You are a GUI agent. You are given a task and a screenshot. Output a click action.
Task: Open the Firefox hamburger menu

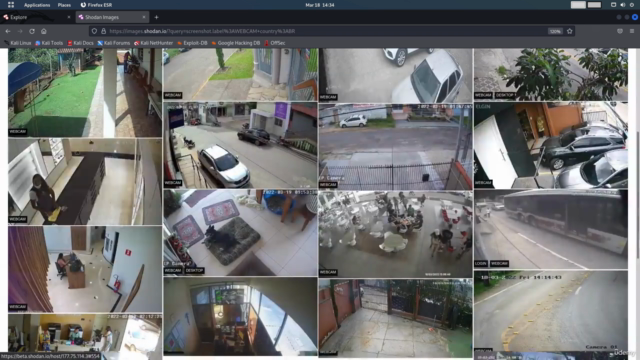click(632, 31)
